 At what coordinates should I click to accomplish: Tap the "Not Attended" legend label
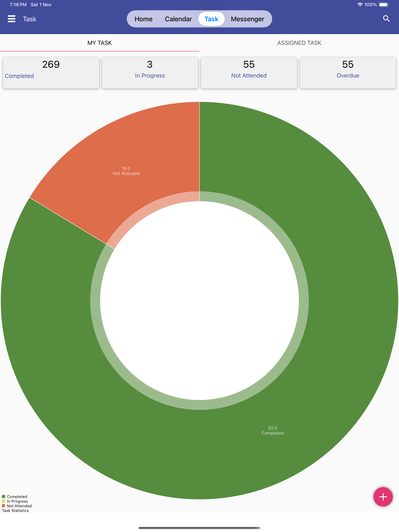point(19,506)
